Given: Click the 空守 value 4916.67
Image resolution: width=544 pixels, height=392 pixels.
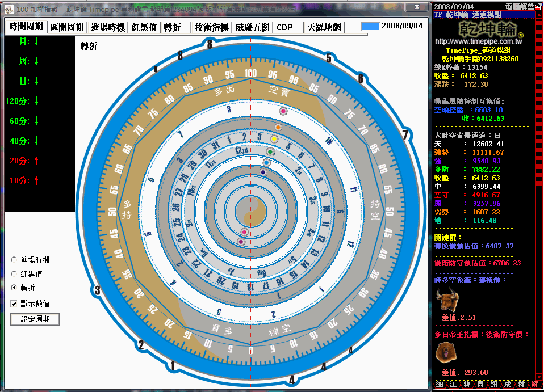Looking at the screenshot, I should click(486, 195).
